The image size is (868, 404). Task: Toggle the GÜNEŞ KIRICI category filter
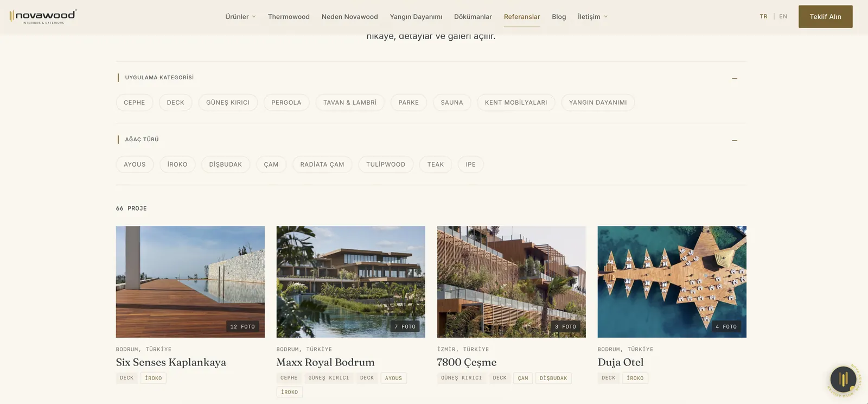(228, 103)
